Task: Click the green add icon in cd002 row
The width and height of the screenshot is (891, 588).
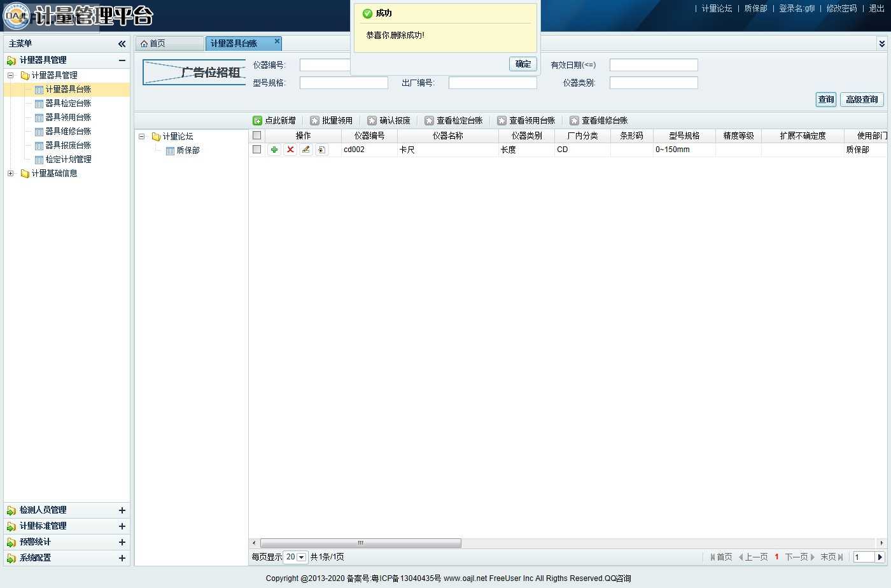Action: point(274,150)
